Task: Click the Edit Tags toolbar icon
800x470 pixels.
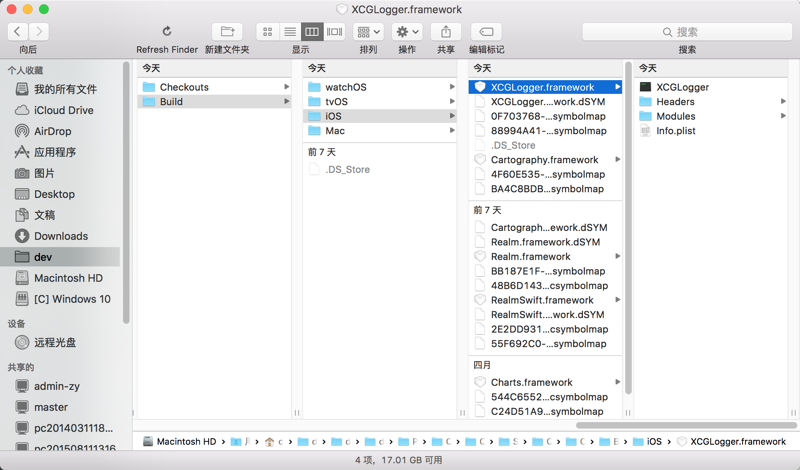Action: click(x=486, y=32)
